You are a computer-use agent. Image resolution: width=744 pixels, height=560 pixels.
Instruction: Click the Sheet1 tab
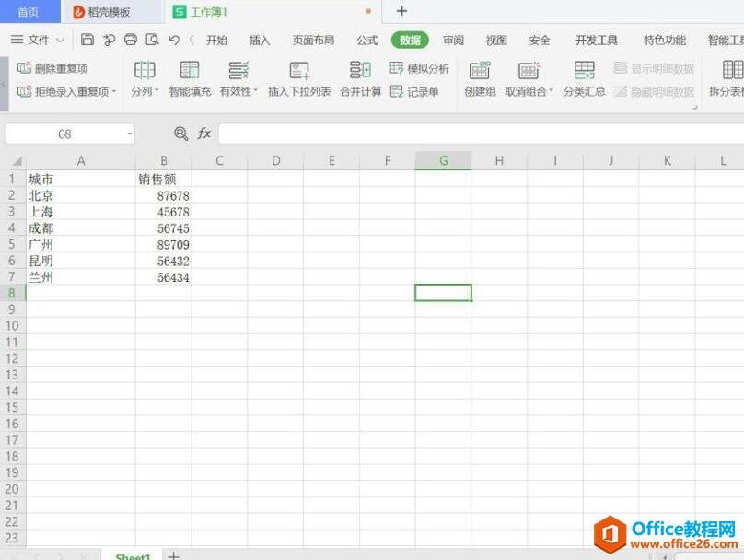click(x=133, y=555)
